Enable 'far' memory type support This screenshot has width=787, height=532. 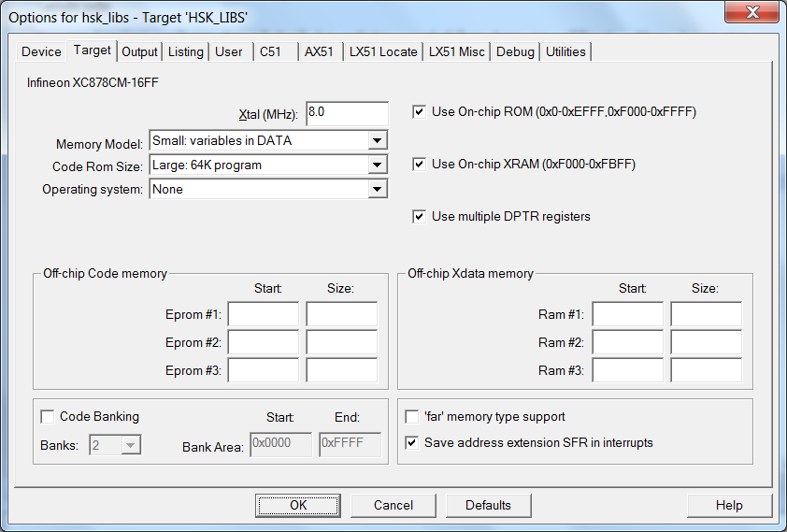412,417
